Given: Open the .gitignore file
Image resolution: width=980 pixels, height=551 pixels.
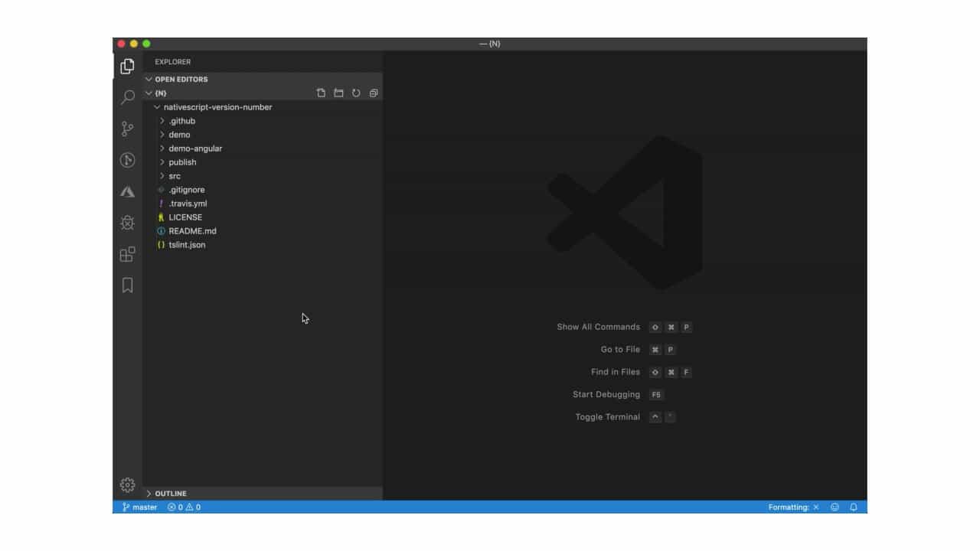Looking at the screenshot, I should tap(263, 190).
